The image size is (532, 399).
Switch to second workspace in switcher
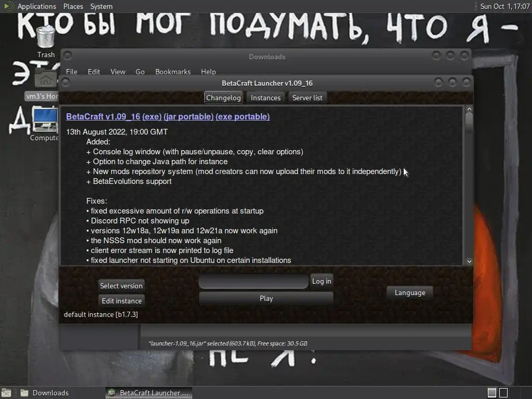(x=503, y=393)
